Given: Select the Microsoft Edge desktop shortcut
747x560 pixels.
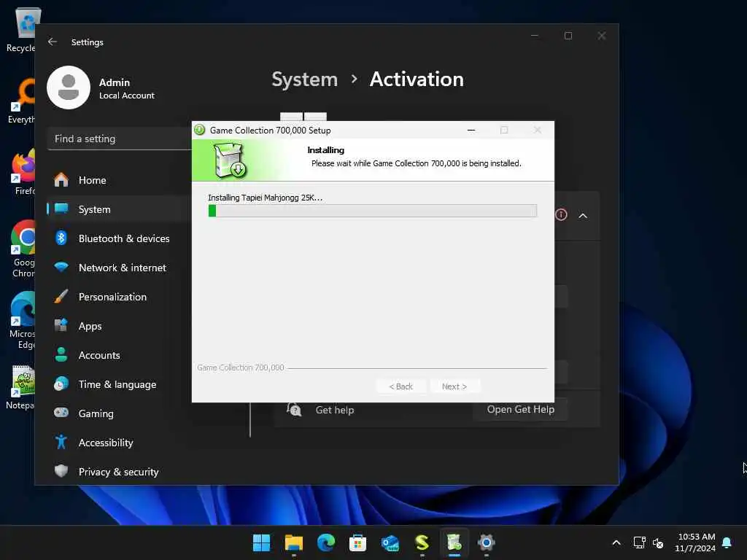Looking at the screenshot, I should 23,320.
